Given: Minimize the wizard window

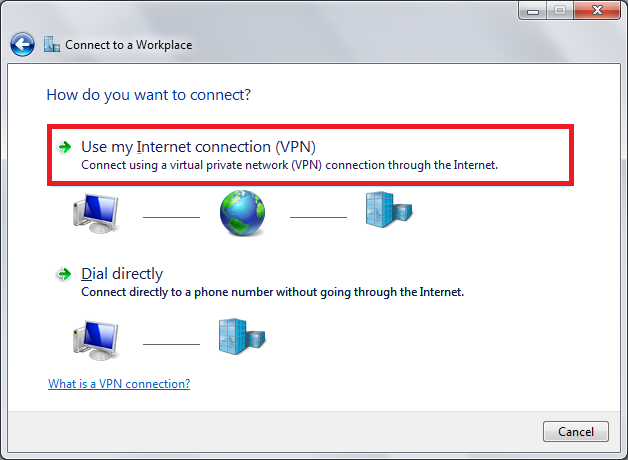Looking at the screenshot, I should point(533,10).
